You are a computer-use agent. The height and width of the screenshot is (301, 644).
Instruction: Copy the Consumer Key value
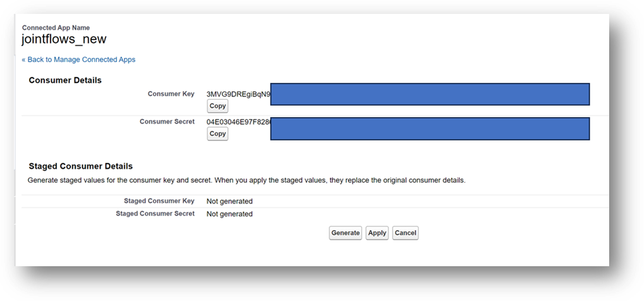tap(217, 106)
